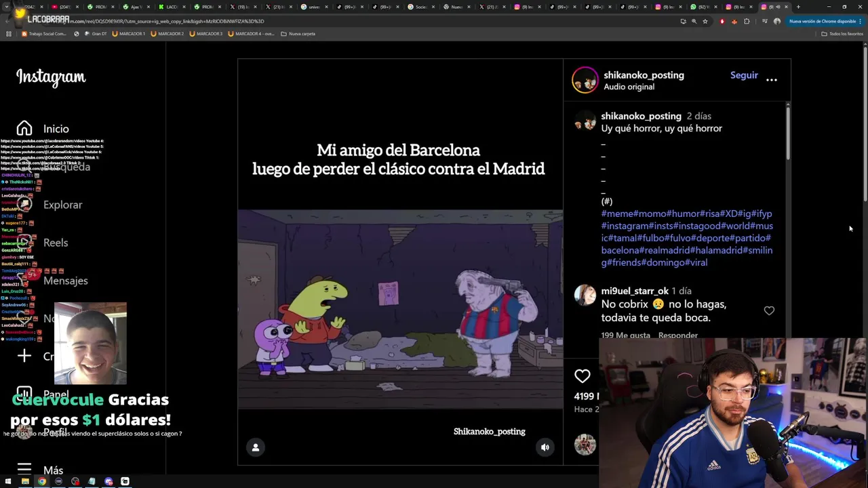Image resolution: width=868 pixels, height=488 pixels.
Task: Open Instagram home via Inicio icon
Action: pyautogui.click(x=24, y=128)
